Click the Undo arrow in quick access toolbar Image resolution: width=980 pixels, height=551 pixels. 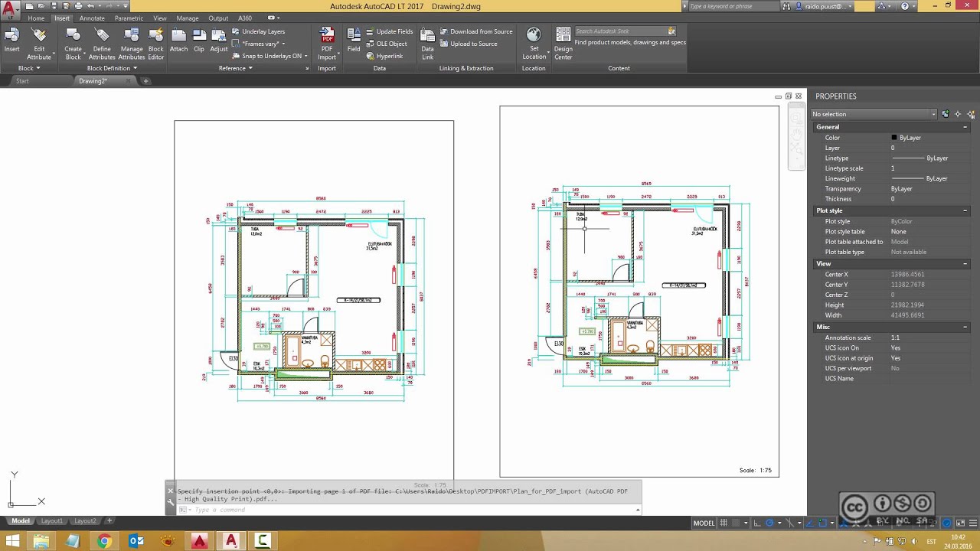coord(91,6)
